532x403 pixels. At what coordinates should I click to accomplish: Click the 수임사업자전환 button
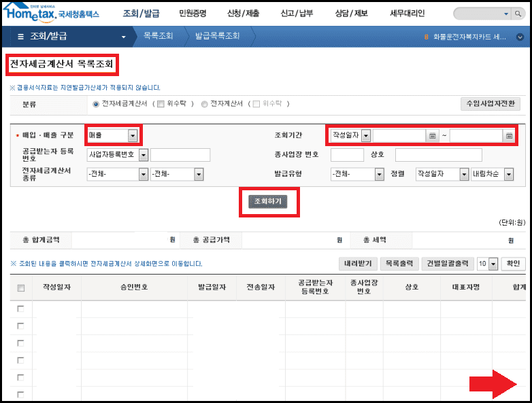pos(491,104)
